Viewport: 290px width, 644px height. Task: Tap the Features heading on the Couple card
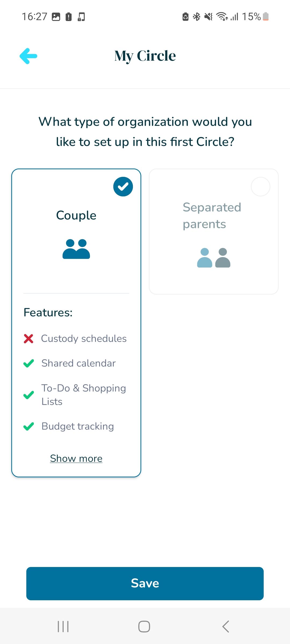click(x=48, y=312)
